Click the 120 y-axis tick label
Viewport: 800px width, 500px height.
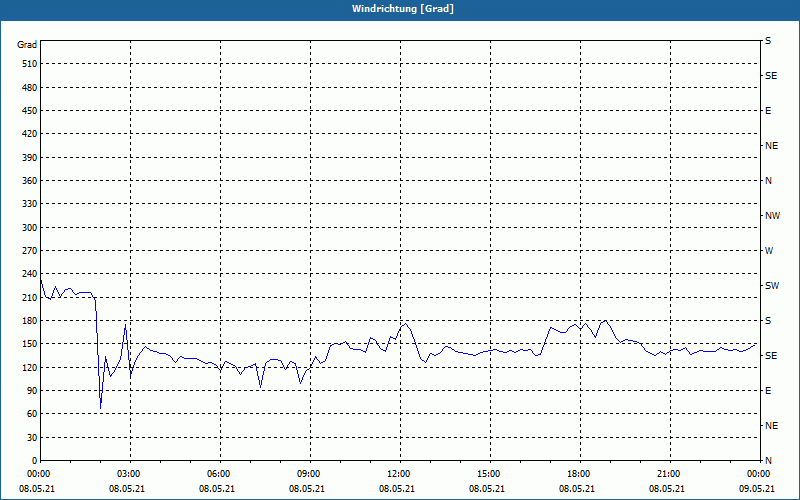(x=30, y=367)
